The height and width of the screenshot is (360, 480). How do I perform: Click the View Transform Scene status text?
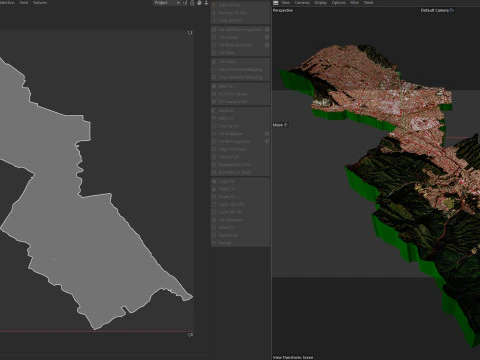(x=293, y=357)
